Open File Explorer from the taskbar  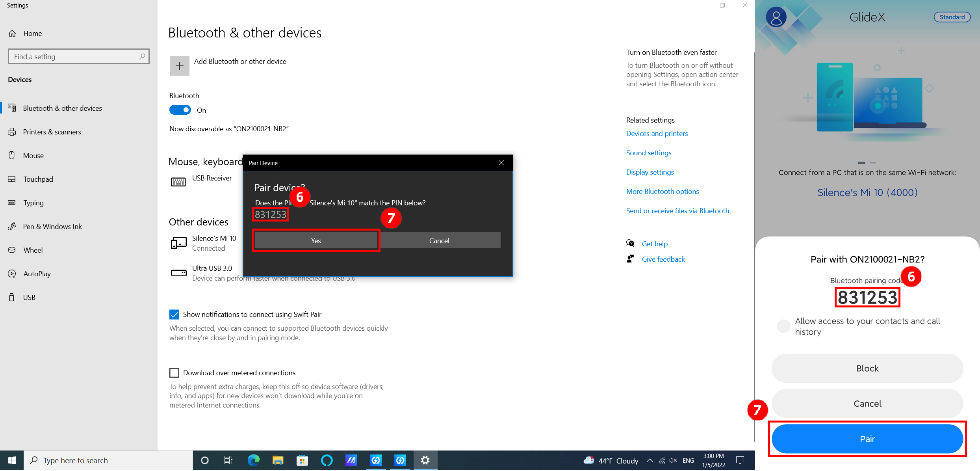click(x=278, y=460)
